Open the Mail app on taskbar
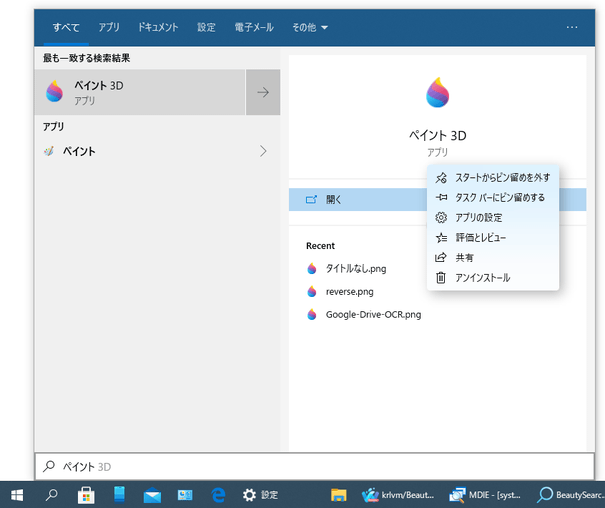The width and height of the screenshot is (605, 508). (152, 495)
